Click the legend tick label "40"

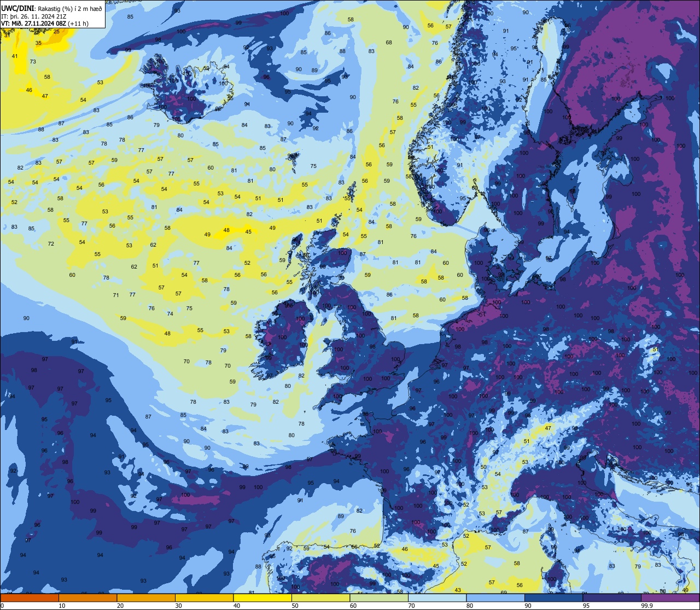(x=236, y=606)
